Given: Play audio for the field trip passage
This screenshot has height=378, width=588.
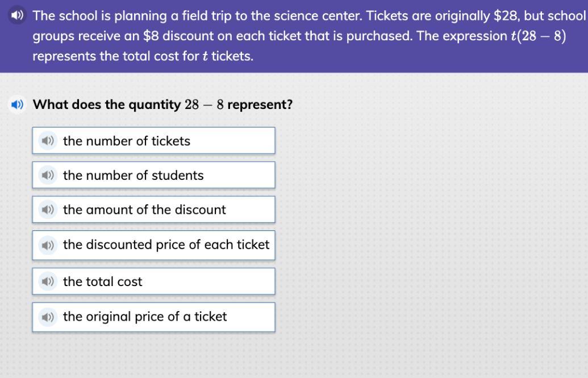Looking at the screenshot, I should (x=18, y=15).
